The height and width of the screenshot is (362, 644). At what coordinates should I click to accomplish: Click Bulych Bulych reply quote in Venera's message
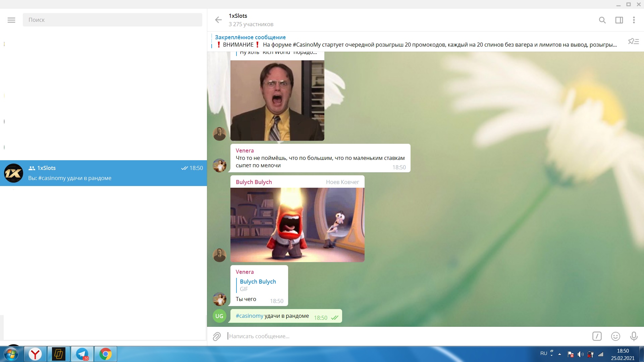(258, 285)
